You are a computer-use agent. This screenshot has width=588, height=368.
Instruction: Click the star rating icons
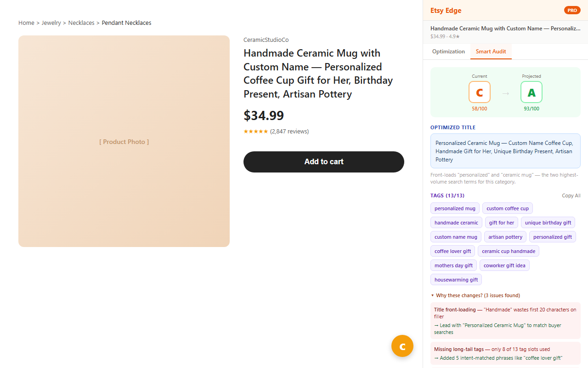[256, 132]
